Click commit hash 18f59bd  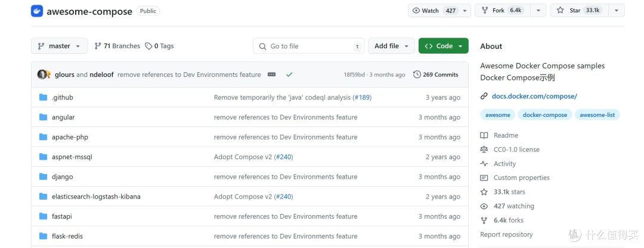tap(354, 75)
